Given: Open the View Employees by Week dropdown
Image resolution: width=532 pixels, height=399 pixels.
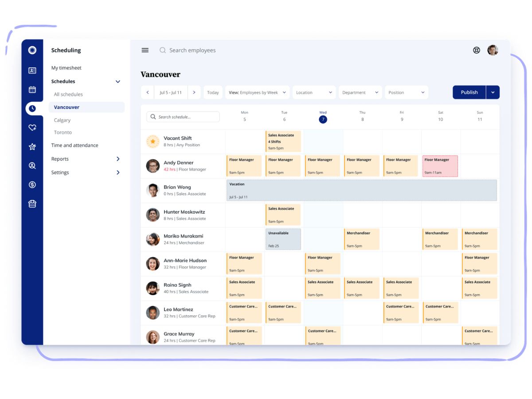Looking at the screenshot, I should [257, 92].
